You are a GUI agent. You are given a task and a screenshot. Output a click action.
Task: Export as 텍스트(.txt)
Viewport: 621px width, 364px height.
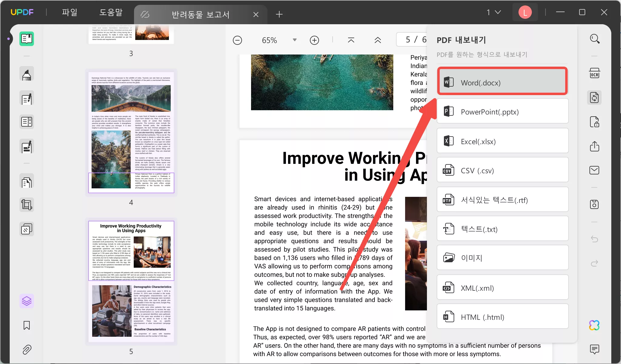pyautogui.click(x=502, y=229)
